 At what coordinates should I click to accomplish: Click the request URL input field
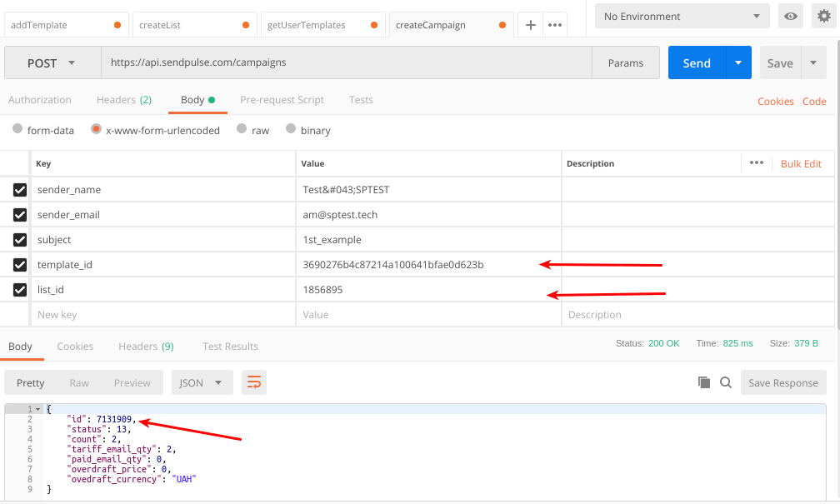[346, 62]
